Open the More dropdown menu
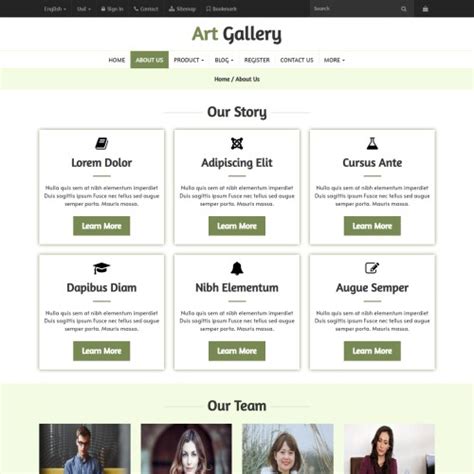Screen dimensions: 474x474 (x=334, y=60)
